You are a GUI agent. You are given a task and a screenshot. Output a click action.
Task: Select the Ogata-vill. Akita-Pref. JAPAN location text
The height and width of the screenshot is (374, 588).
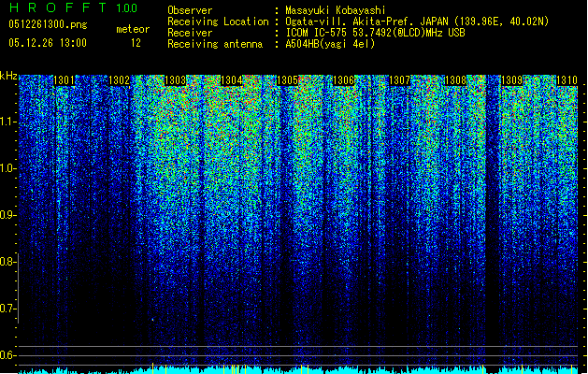417,22
